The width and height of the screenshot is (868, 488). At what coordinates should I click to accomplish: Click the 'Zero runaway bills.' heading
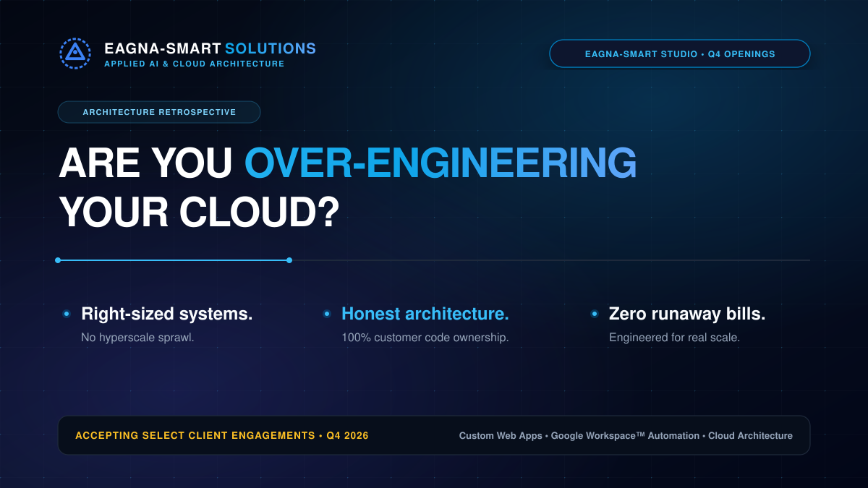tap(687, 314)
